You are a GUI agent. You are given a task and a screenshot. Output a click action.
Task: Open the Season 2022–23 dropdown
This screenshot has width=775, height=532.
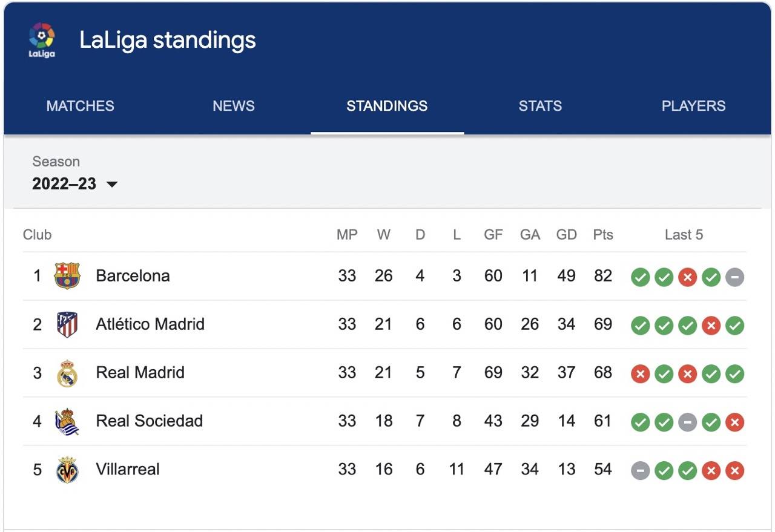coord(65,183)
